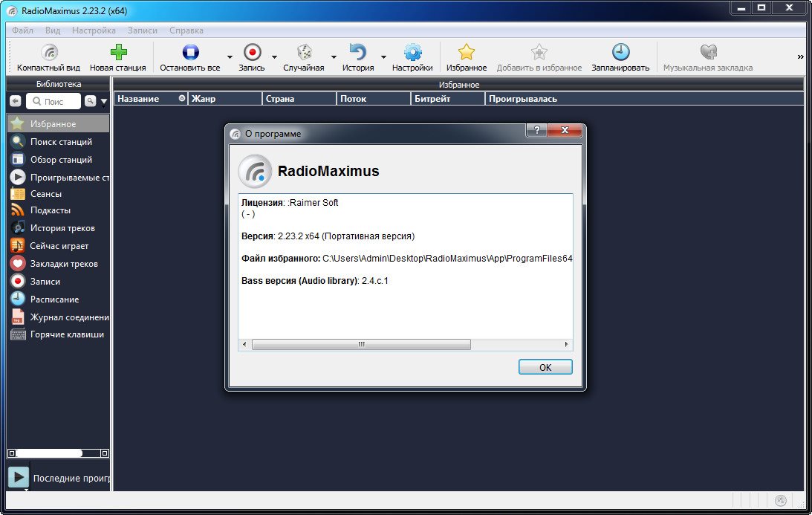
Task: Close the О программе dialog
Action: pyautogui.click(x=565, y=130)
